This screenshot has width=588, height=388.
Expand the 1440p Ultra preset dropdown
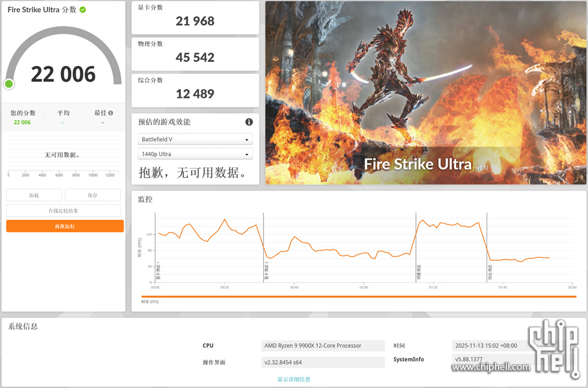point(195,154)
